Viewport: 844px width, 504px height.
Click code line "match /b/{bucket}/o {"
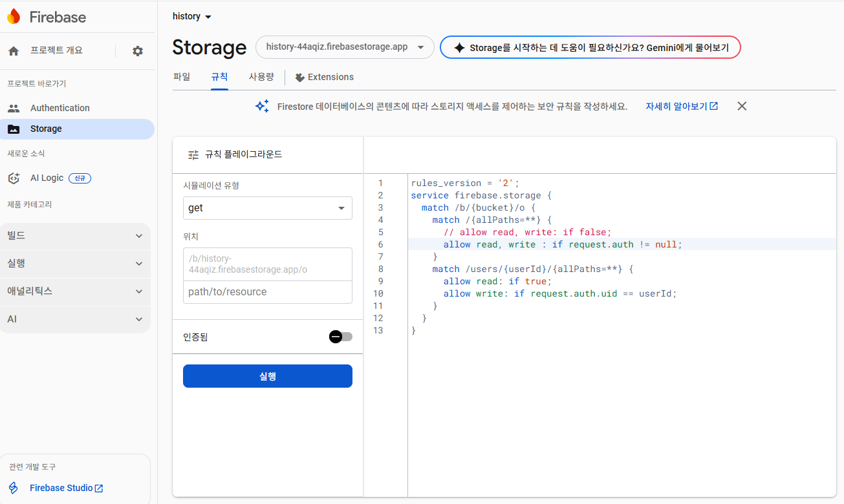pyautogui.click(x=479, y=207)
